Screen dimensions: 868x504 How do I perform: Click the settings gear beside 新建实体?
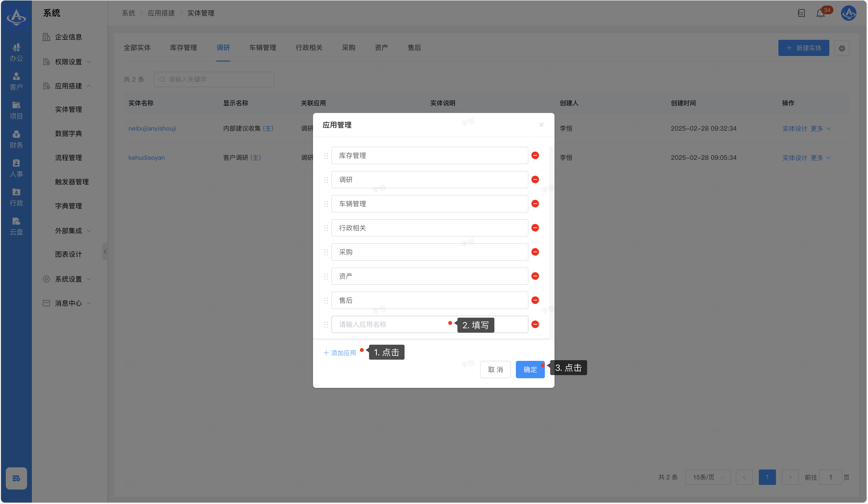(841, 48)
